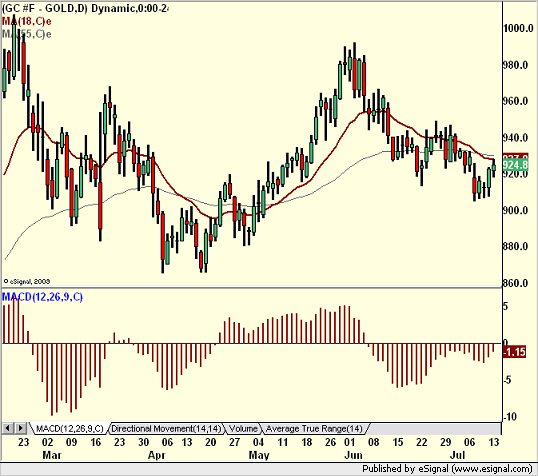Screen dimensions: 538x476
Task: Switch to the MACD(12,26,9,C) tab
Action: 69,429
